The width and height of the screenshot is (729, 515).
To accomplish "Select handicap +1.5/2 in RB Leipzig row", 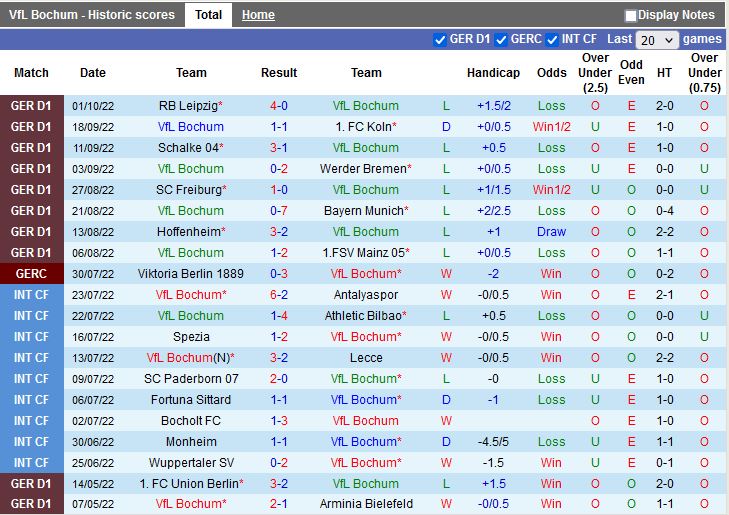I will pos(494,106).
